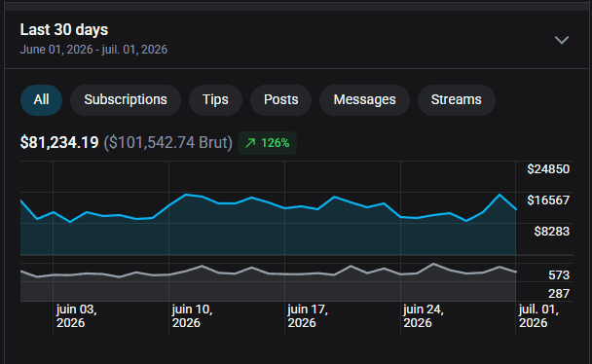
Task: Click the 573 axis label
Action: pyautogui.click(x=559, y=275)
